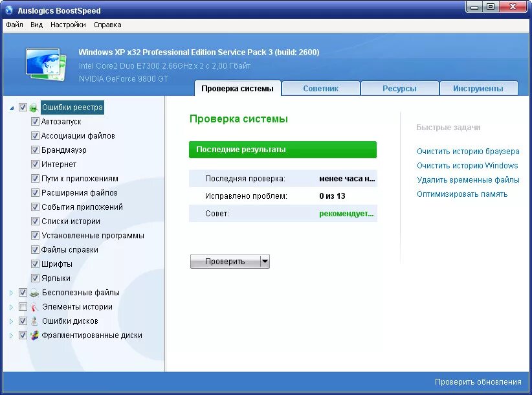Click Очистить историю Windows link
532x395 pixels.
click(x=467, y=166)
